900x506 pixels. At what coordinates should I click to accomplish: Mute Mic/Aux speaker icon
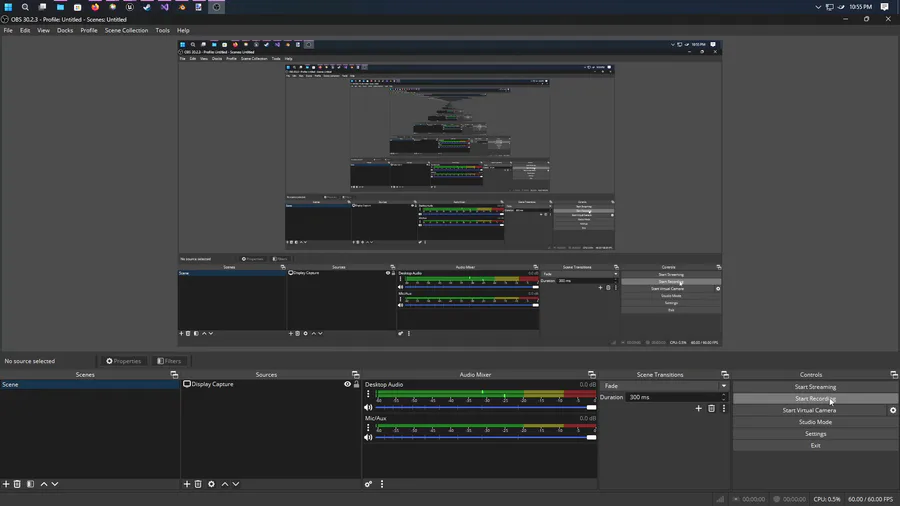click(368, 437)
